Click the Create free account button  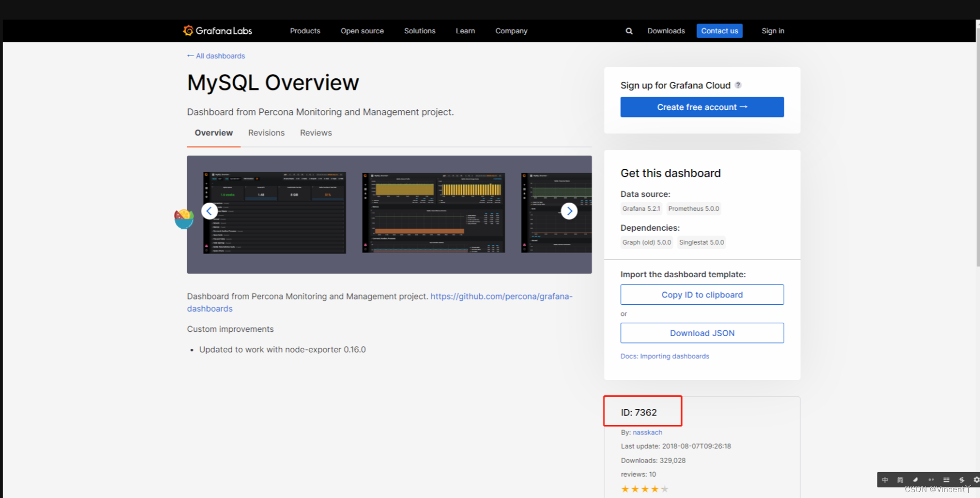(x=702, y=107)
